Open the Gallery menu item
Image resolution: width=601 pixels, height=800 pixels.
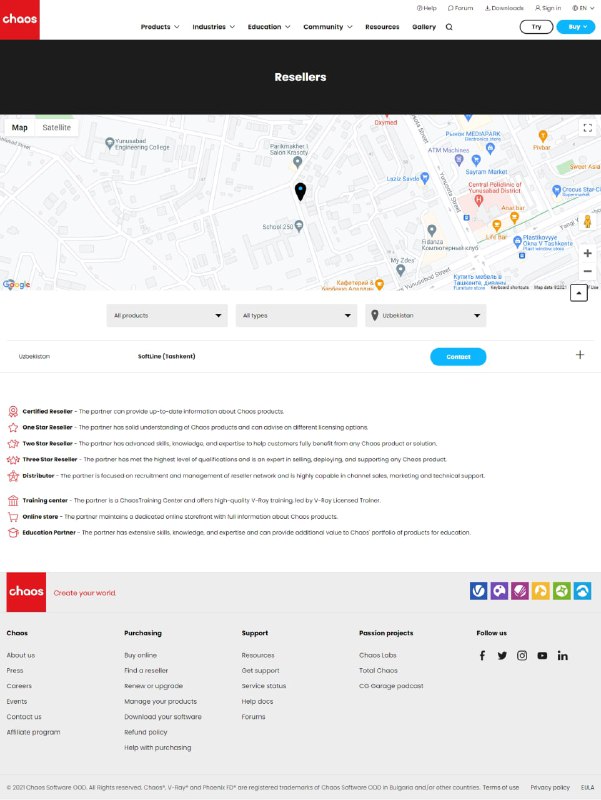424,27
